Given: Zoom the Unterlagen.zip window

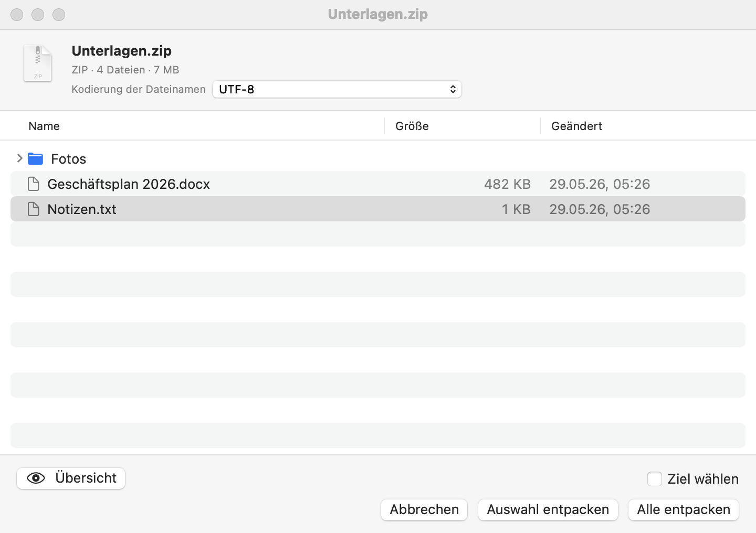Looking at the screenshot, I should [x=59, y=15].
